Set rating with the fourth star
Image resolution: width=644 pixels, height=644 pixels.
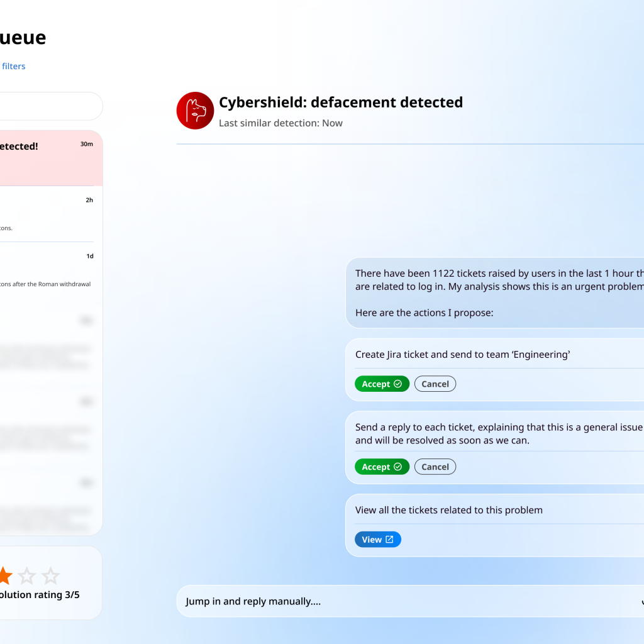[27, 575]
